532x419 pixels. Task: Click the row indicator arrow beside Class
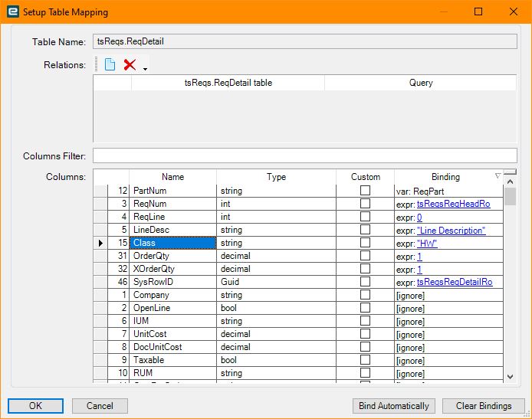(101, 243)
